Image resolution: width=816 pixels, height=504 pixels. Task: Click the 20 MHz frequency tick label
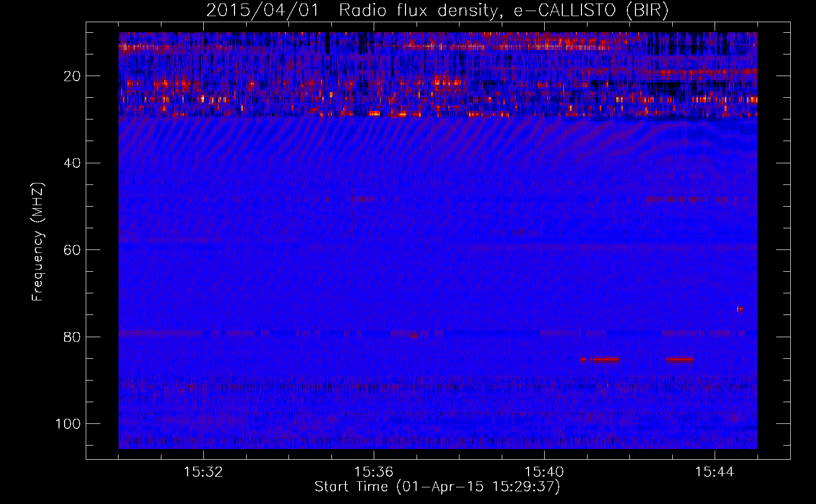73,76
